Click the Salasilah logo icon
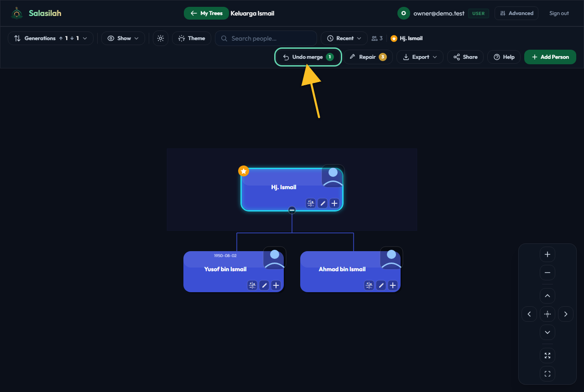584x392 pixels. coord(17,13)
